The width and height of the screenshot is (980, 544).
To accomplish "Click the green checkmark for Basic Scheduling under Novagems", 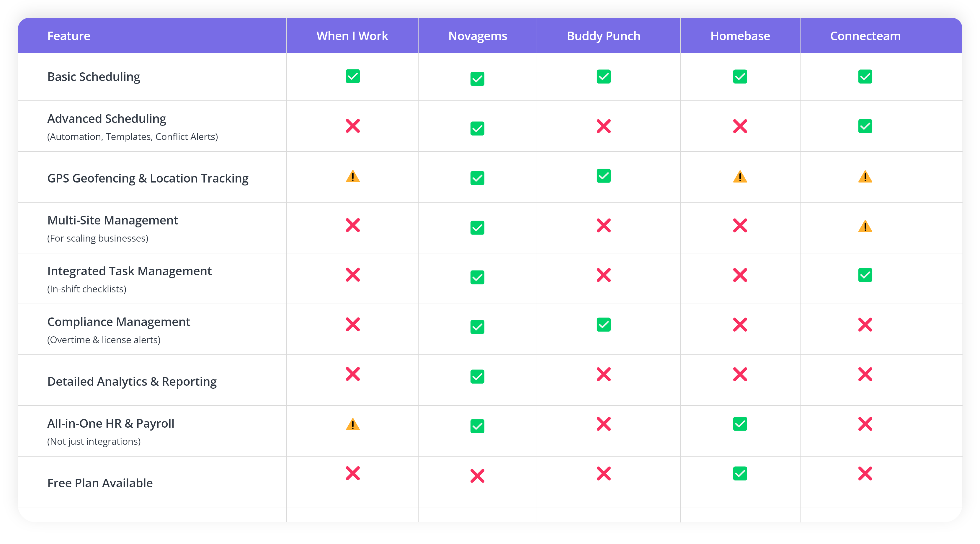I will click(477, 79).
